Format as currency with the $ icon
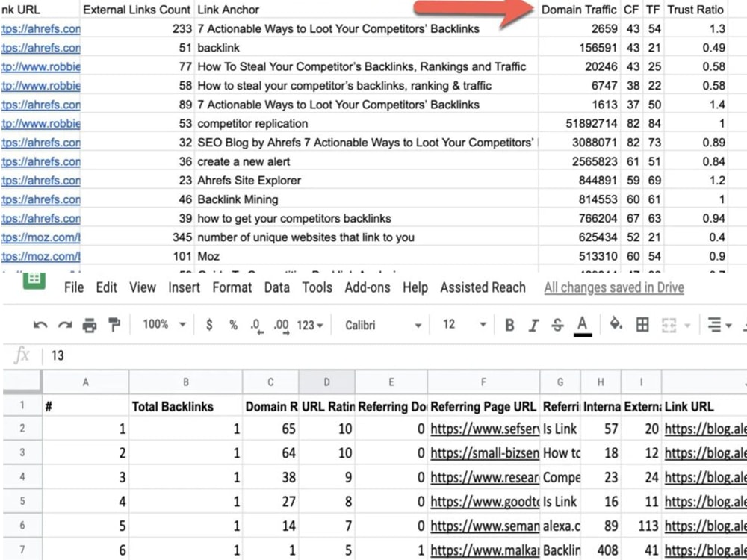The width and height of the screenshot is (747, 560). [x=209, y=325]
